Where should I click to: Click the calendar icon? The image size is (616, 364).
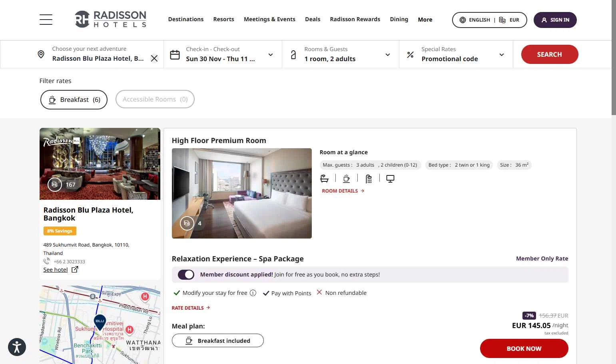(175, 55)
